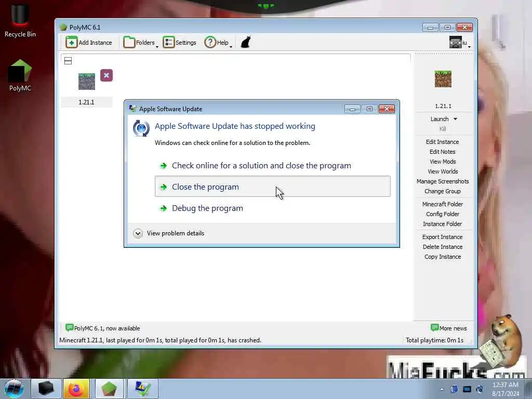
Task: Click the PolyMC status bar crash message
Action: [160, 340]
